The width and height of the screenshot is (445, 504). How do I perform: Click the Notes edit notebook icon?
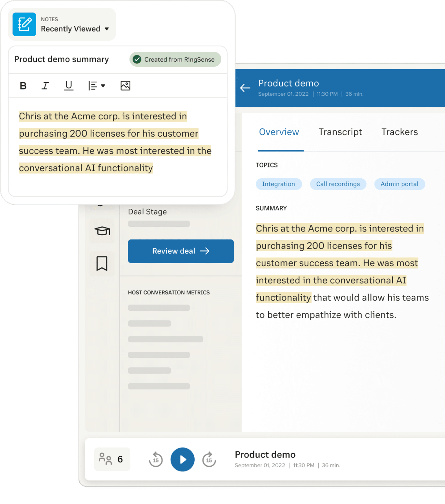point(24,24)
